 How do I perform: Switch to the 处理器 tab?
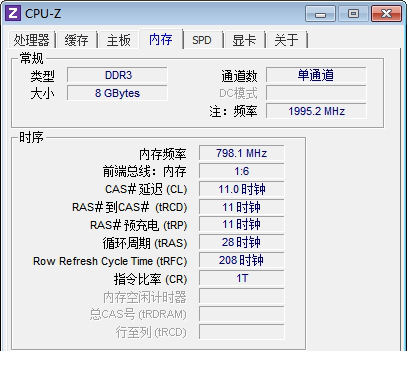31,40
